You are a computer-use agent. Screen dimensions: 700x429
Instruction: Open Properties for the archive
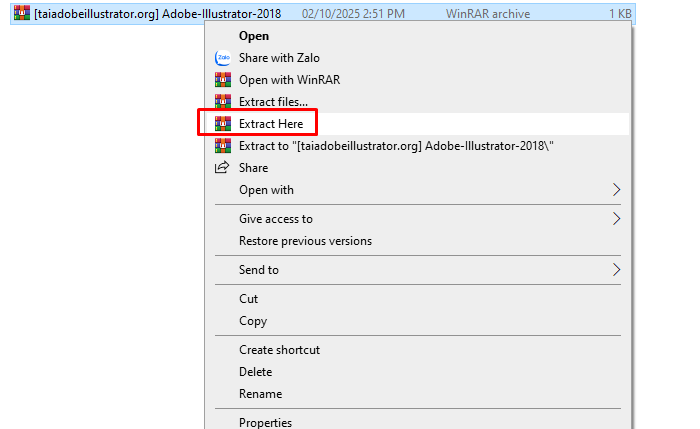pos(265,422)
